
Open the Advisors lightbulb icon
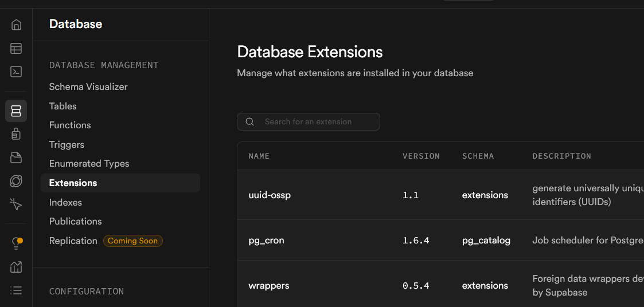click(17, 243)
